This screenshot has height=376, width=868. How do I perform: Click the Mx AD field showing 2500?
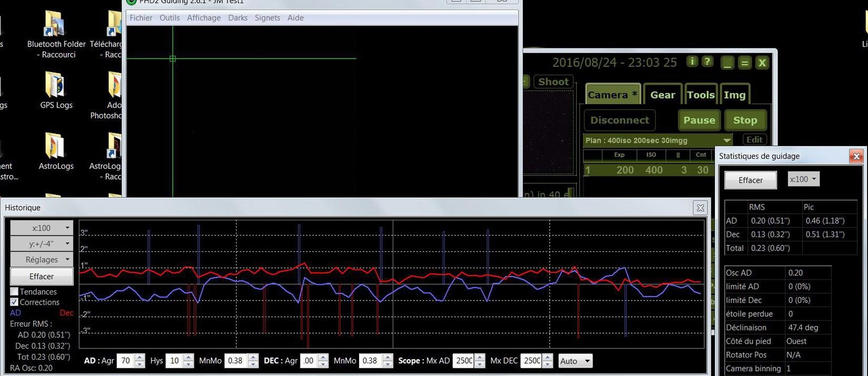click(x=464, y=361)
